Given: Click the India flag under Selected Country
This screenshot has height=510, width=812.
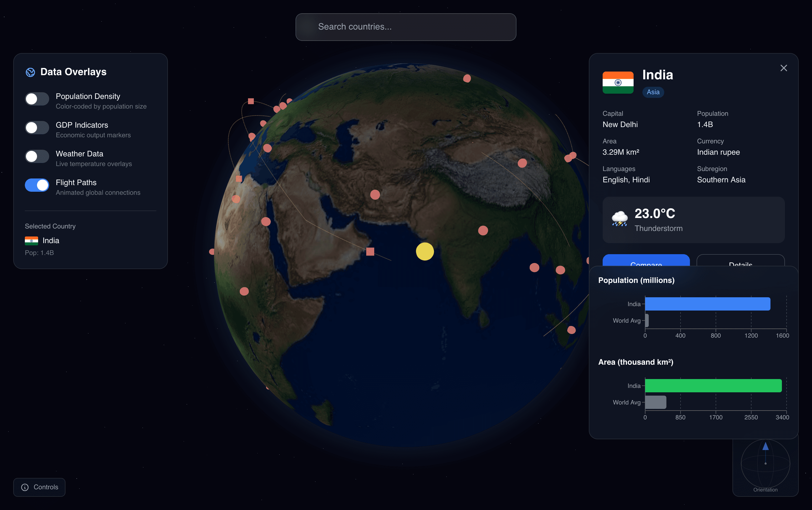Looking at the screenshot, I should [x=32, y=241].
